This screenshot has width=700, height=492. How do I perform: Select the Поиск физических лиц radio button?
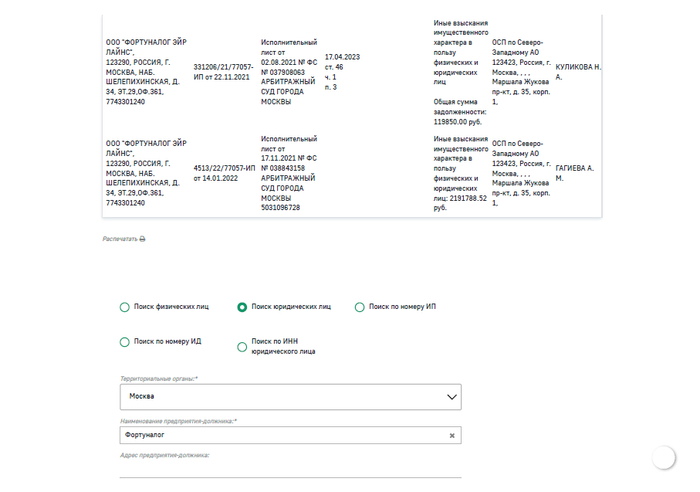pos(125,307)
